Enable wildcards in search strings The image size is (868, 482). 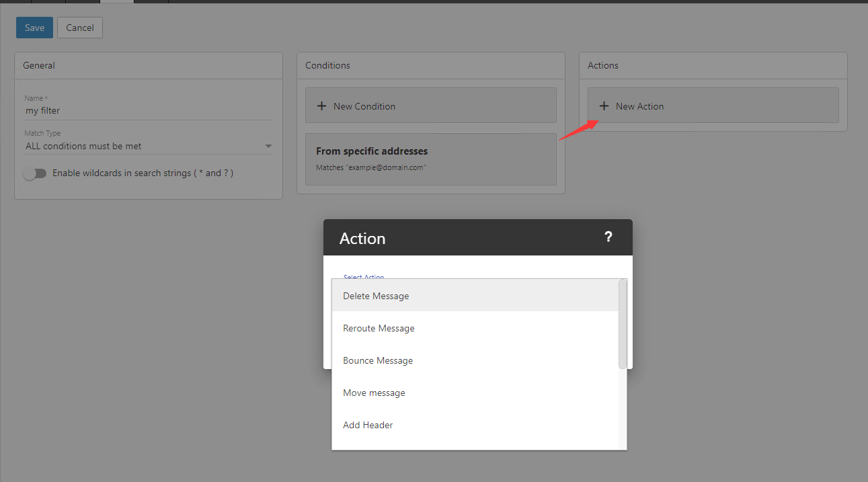(x=34, y=173)
